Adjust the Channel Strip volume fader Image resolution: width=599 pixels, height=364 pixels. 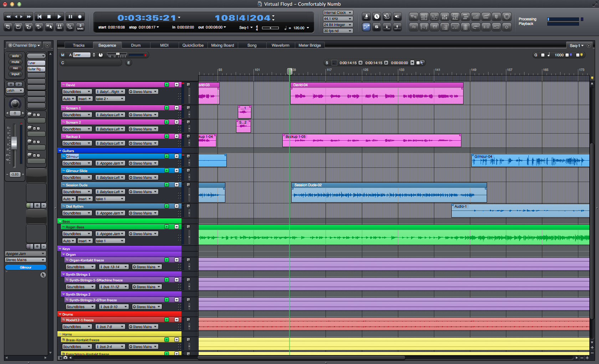[14, 142]
